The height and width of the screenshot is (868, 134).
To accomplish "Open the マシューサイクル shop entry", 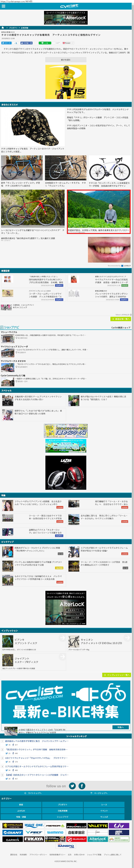I will 66,337.
